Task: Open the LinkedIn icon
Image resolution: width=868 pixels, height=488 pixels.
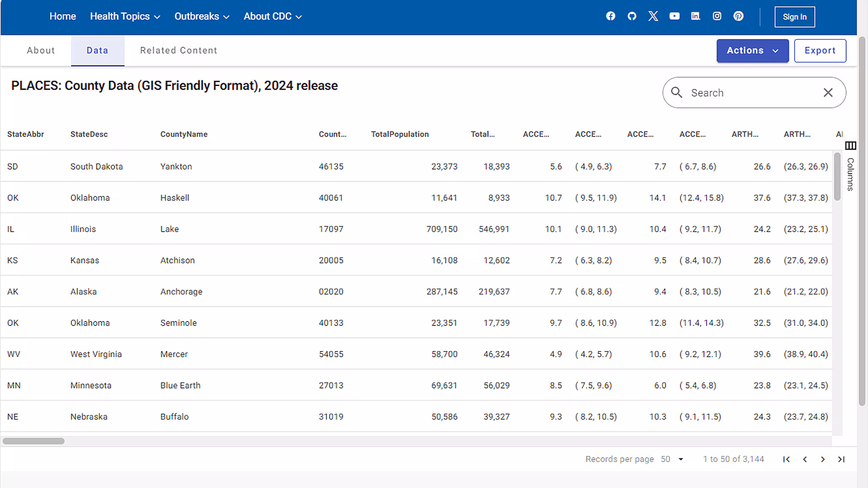Action: click(x=696, y=16)
